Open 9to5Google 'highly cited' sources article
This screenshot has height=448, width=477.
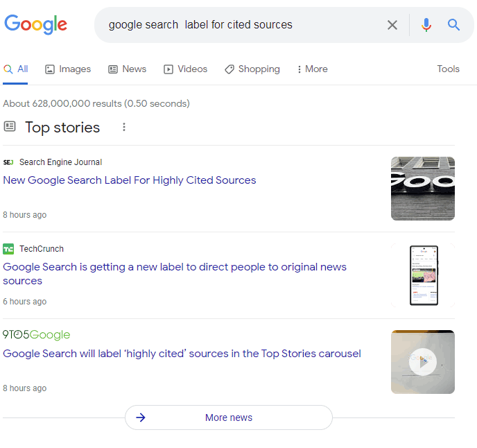[x=182, y=354]
